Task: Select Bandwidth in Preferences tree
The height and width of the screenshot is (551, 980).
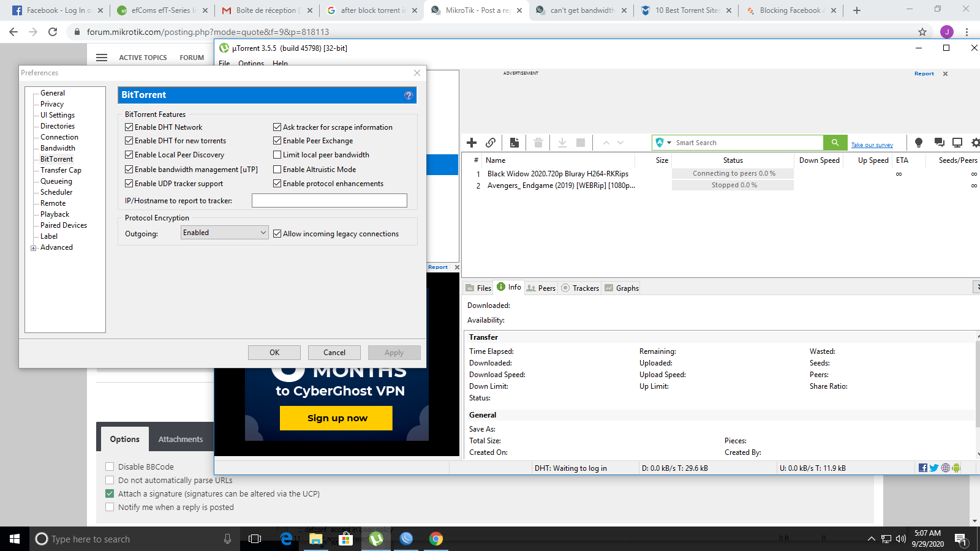Action: coord(58,148)
